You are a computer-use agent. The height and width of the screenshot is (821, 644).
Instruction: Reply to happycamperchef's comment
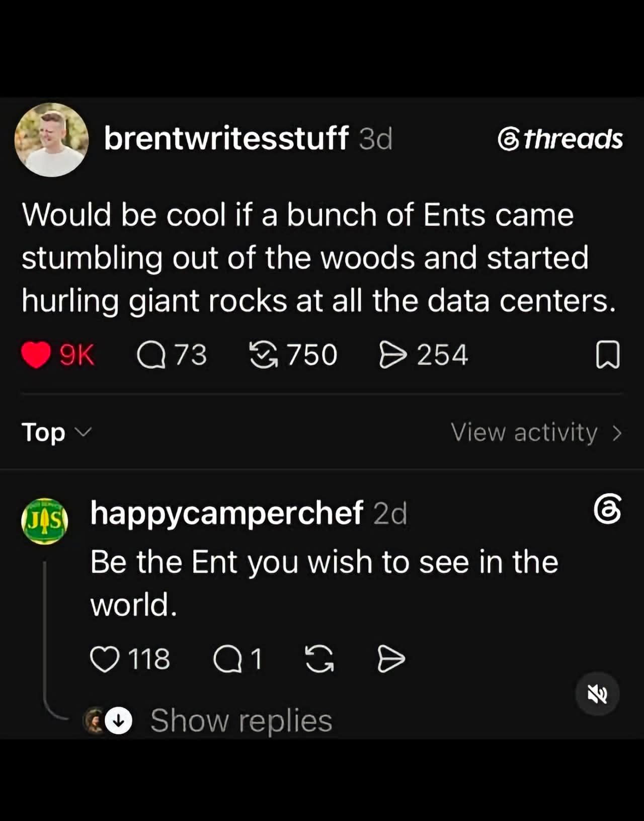click(228, 659)
